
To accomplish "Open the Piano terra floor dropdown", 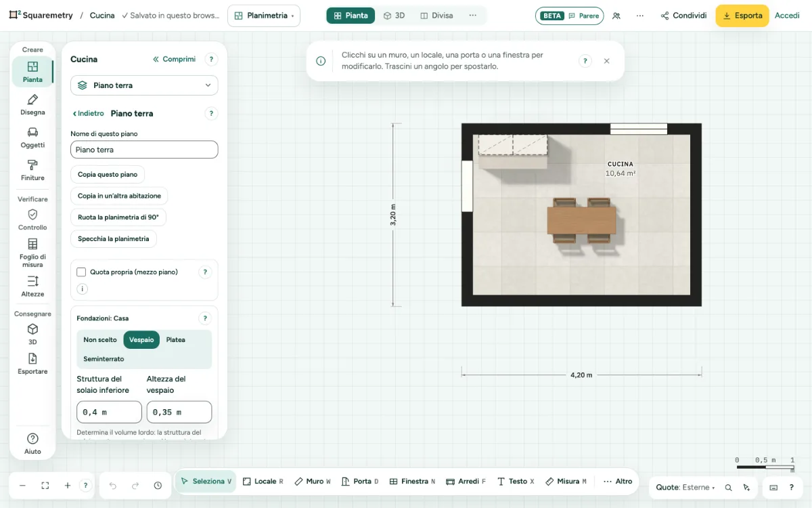I will pos(144,85).
